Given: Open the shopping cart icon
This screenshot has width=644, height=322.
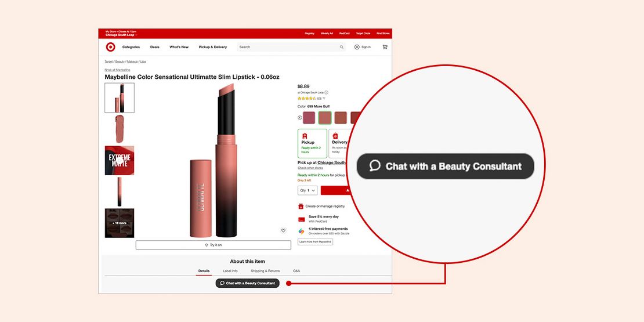Looking at the screenshot, I should 385,47.
